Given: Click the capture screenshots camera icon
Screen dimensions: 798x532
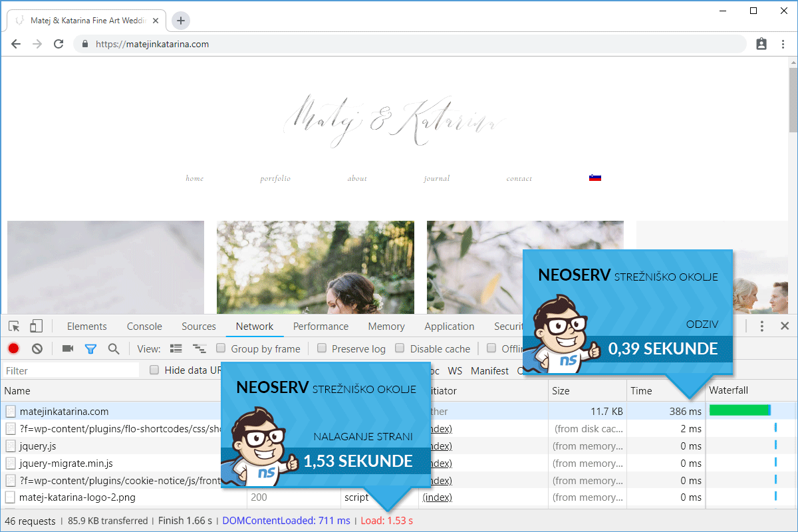Looking at the screenshot, I should pos(67,348).
